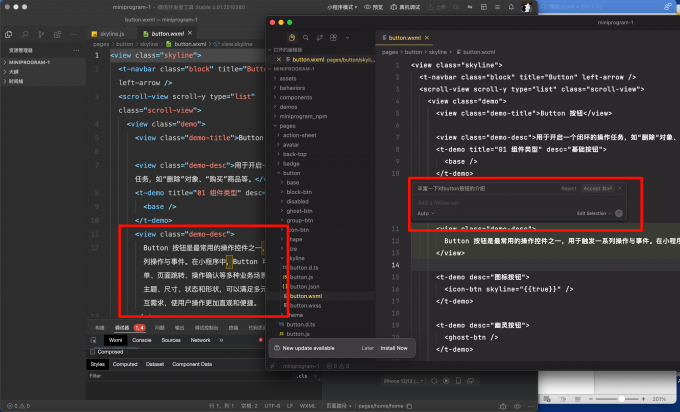This screenshot has height=412, width=680.
Task: Collapse the button folder in tree
Action: pyautogui.click(x=291, y=173)
